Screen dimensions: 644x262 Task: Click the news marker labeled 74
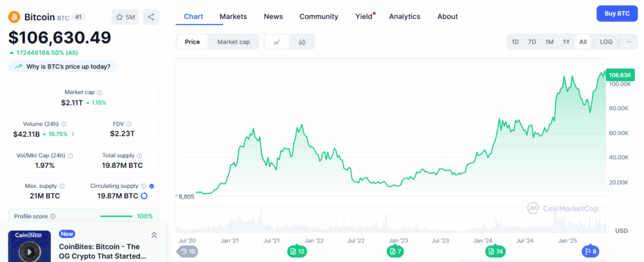[x=496, y=251]
